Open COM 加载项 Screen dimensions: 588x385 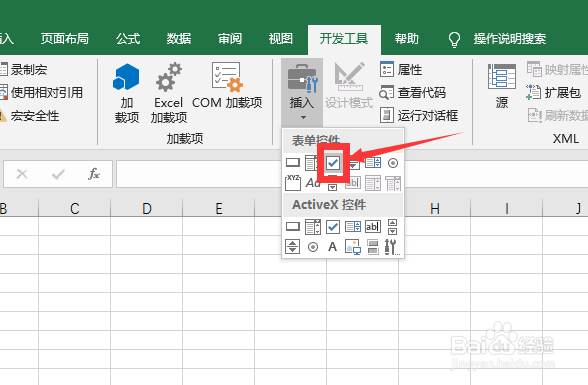pyautogui.click(x=227, y=86)
